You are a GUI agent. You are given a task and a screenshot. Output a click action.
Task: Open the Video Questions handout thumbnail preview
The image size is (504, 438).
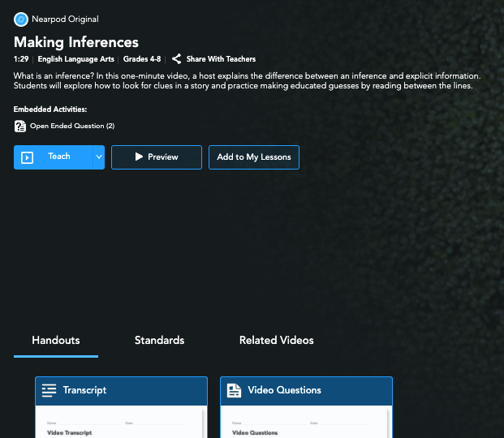click(x=306, y=423)
